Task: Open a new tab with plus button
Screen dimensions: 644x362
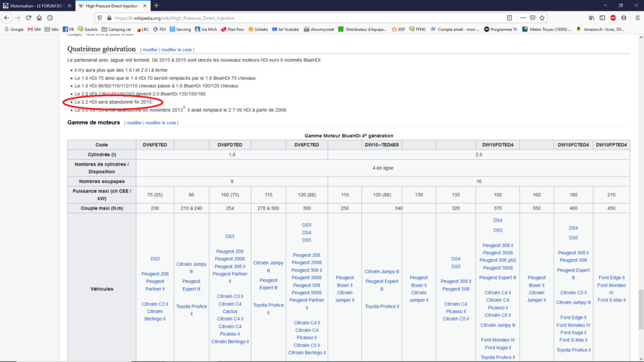Action: [x=157, y=6]
